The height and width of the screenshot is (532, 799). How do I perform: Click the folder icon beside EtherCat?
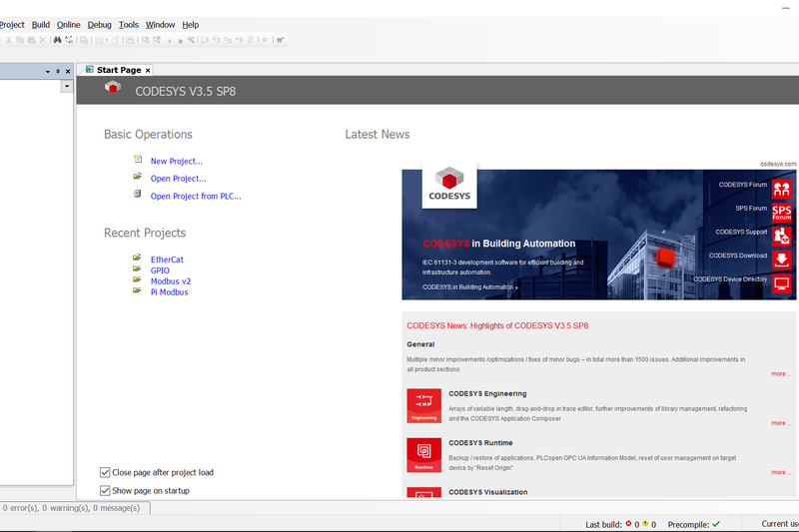click(x=137, y=258)
